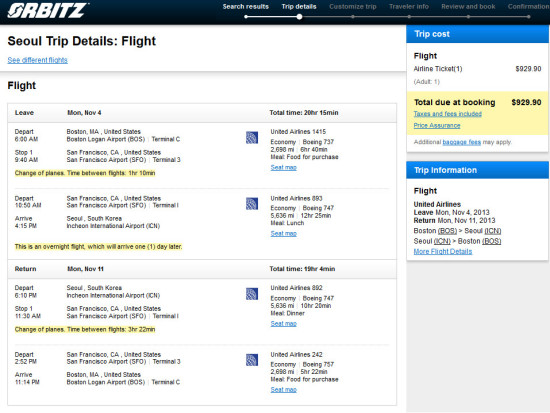Screen dimensions: 550x413
Task: Open Seat map for United Airlines 1415
Action: 283,167
